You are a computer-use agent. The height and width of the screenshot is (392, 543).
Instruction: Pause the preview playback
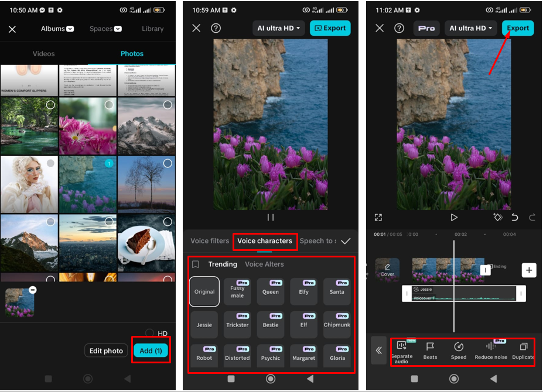[271, 217]
